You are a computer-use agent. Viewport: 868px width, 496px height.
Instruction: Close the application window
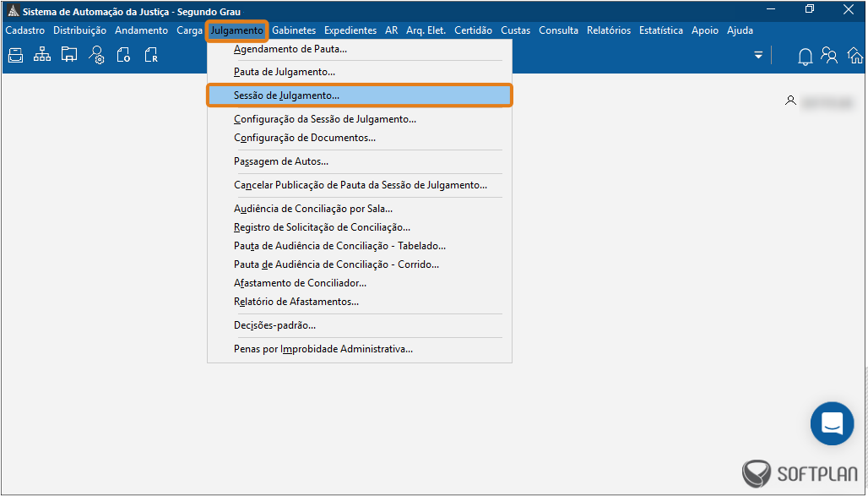coord(848,8)
